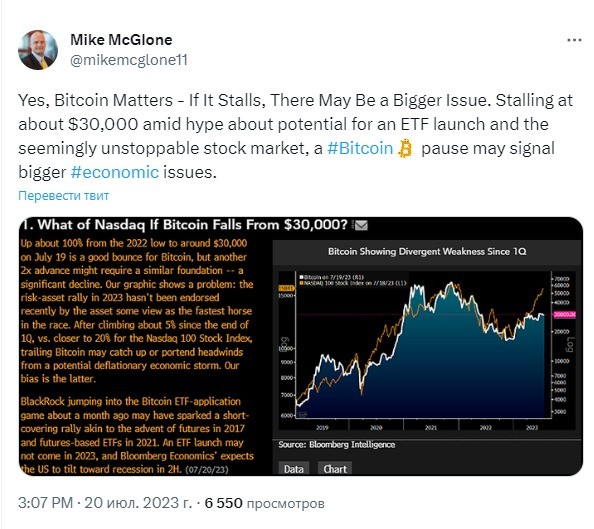Select the Chart tab under chart
594x529 pixels.
click(x=335, y=469)
